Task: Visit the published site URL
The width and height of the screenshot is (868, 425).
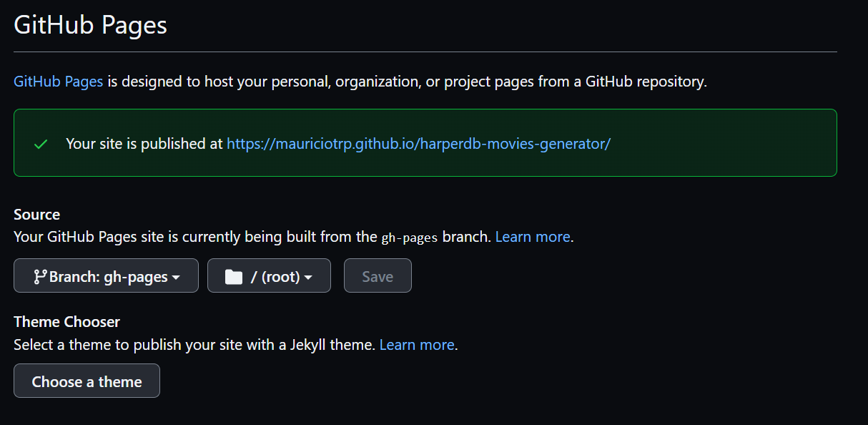Action: tap(418, 144)
